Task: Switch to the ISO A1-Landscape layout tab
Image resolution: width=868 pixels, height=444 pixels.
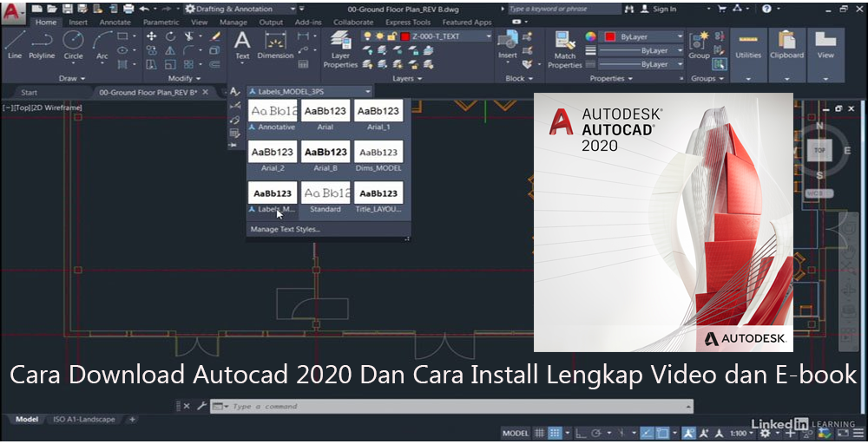Action: (84, 420)
